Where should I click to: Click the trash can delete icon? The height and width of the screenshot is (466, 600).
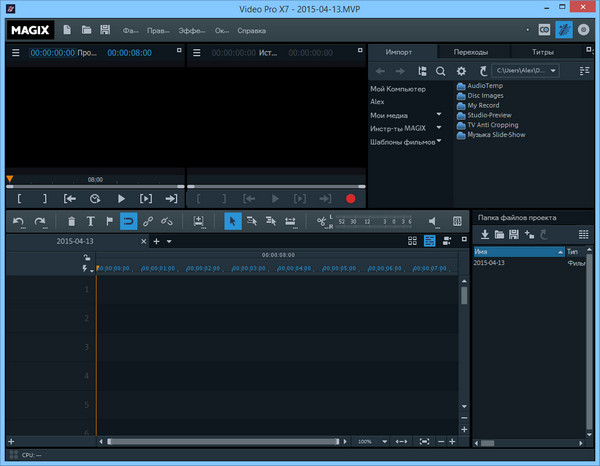point(71,221)
